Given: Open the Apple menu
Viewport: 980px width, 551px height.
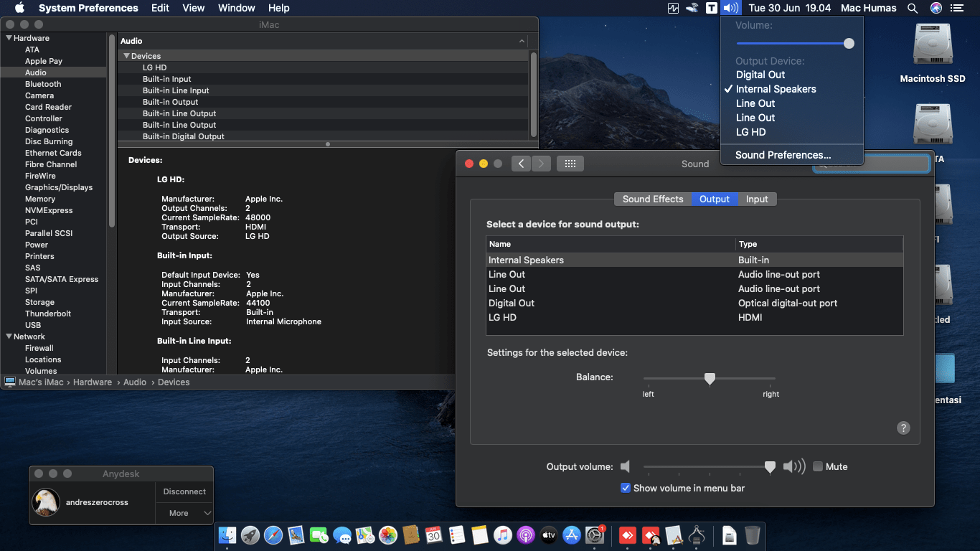Looking at the screenshot, I should pyautogui.click(x=19, y=8).
